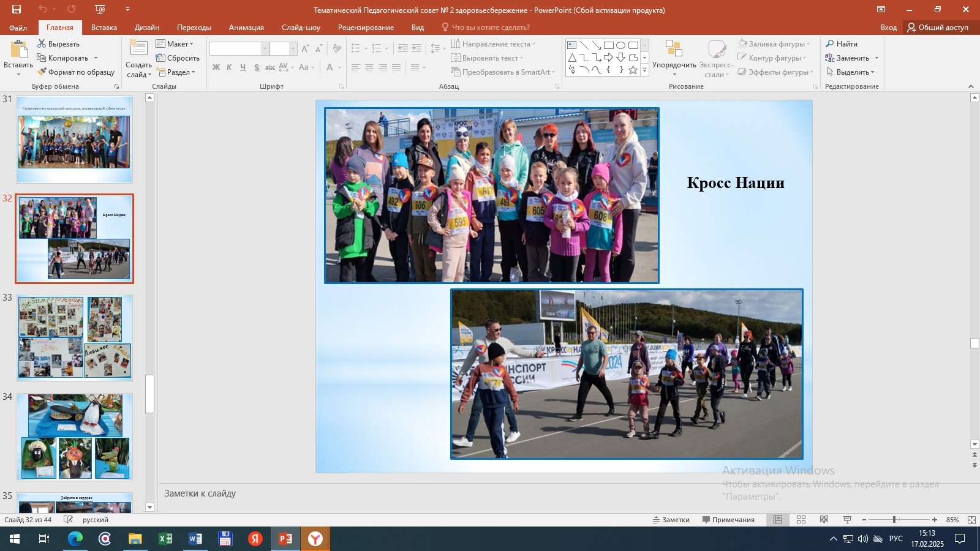The width and height of the screenshot is (980, 551).
Task: Open Word from the taskbar
Action: pos(195,539)
